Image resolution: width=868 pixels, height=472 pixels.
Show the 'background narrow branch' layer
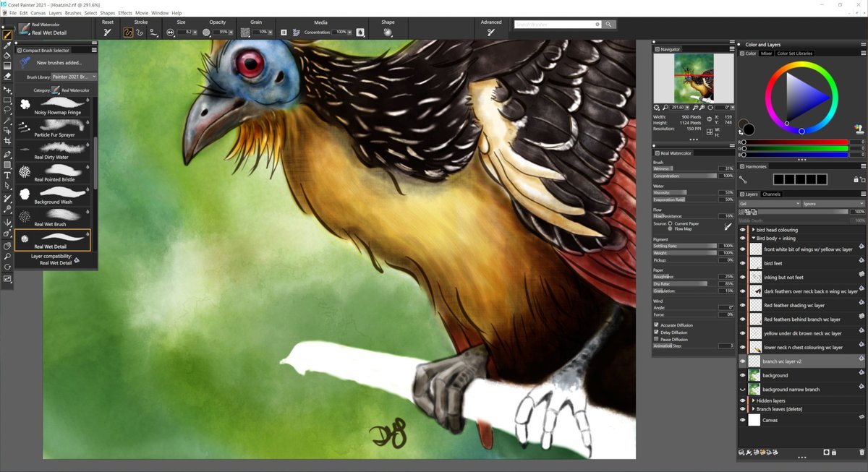click(x=742, y=390)
